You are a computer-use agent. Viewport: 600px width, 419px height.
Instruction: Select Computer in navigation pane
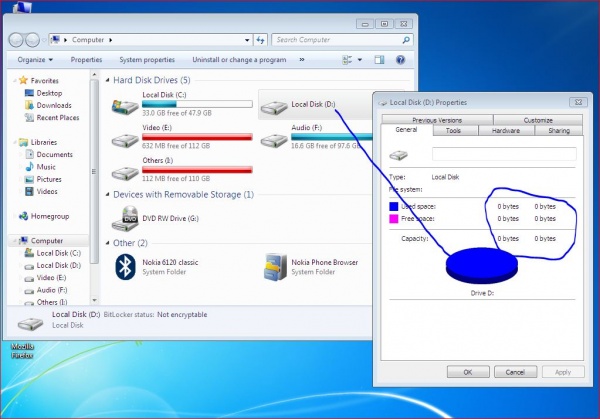[x=47, y=241]
